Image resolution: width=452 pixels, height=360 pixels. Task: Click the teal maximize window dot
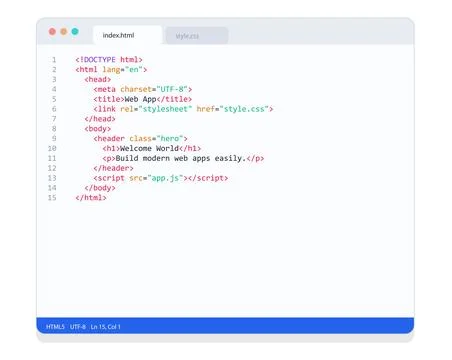(x=75, y=31)
